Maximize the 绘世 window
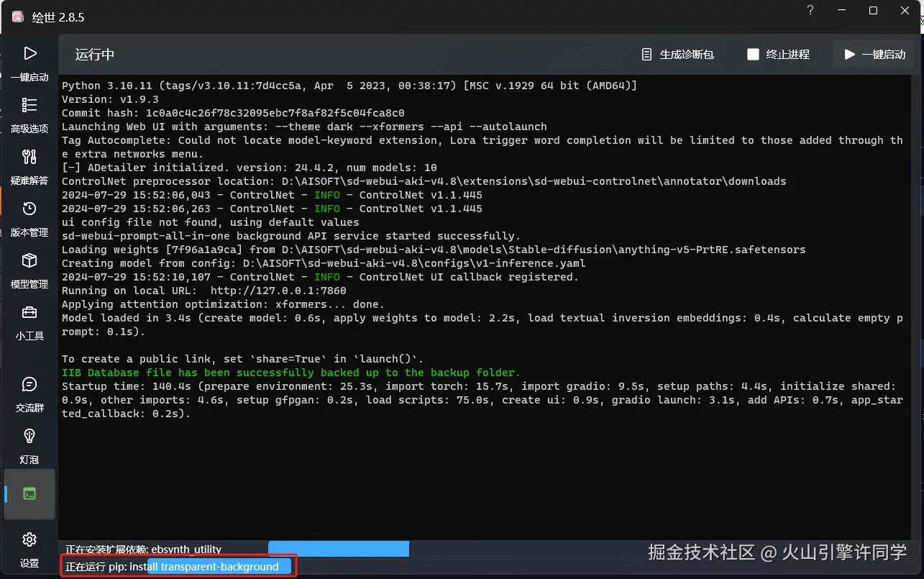Viewport: 924px width, 579px height. tap(873, 11)
